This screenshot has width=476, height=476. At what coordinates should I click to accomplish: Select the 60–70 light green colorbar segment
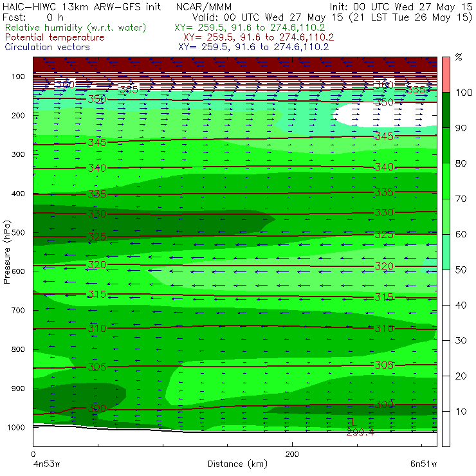click(446, 216)
